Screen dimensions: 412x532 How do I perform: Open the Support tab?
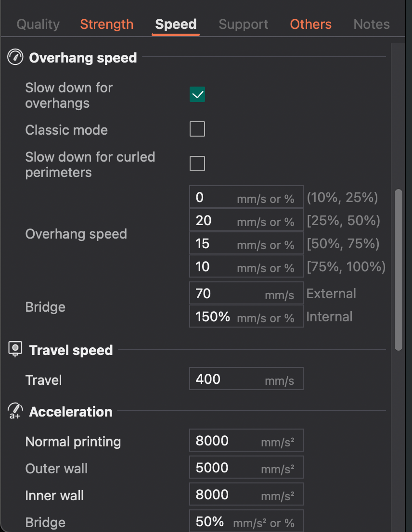click(244, 24)
